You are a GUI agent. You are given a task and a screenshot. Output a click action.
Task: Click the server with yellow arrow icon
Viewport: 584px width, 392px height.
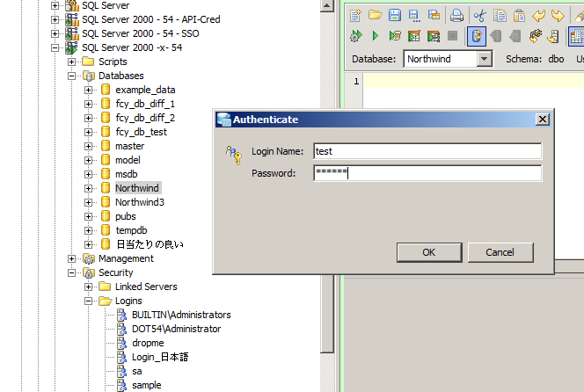(x=553, y=36)
